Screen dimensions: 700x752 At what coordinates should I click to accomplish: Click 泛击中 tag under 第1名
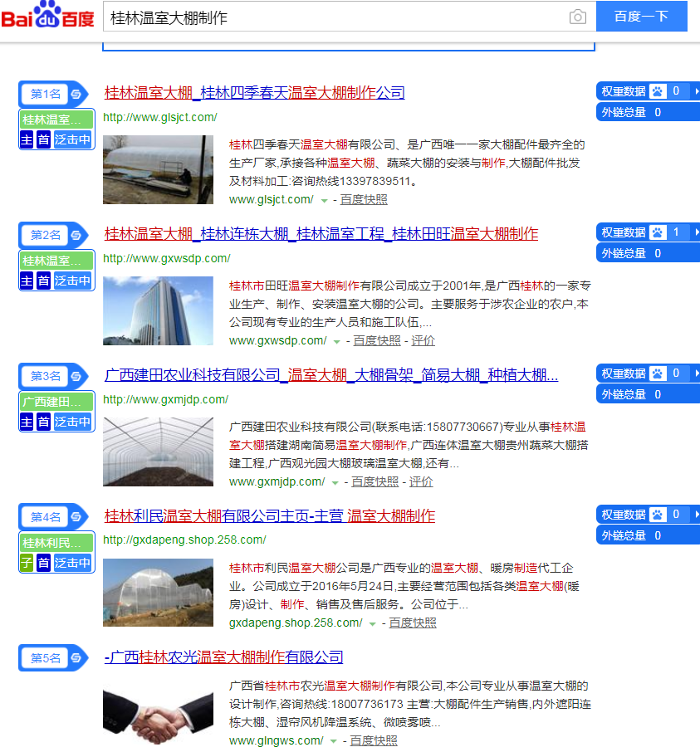[72, 139]
